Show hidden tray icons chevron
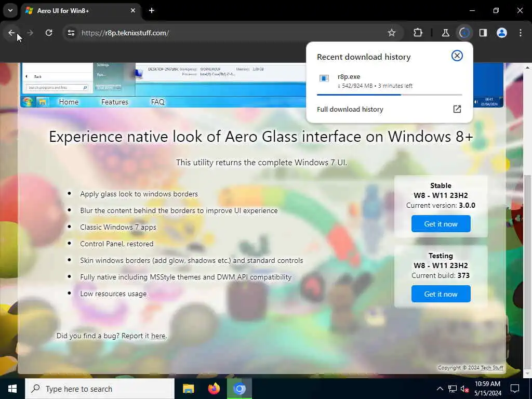The height and width of the screenshot is (399, 532). pos(440,389)
